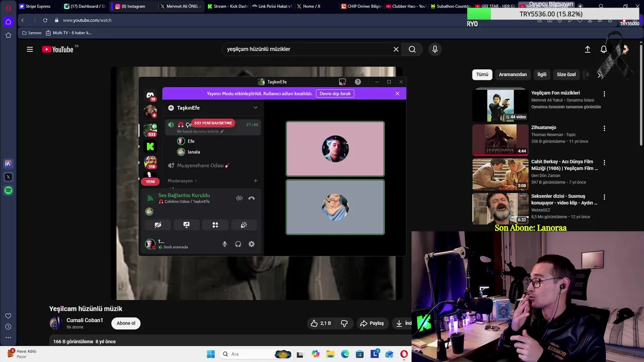Dislike the Yeşilçam hüzünlü müzik video
The height and width of the screenshot is (362, 644).
point(345,323)
